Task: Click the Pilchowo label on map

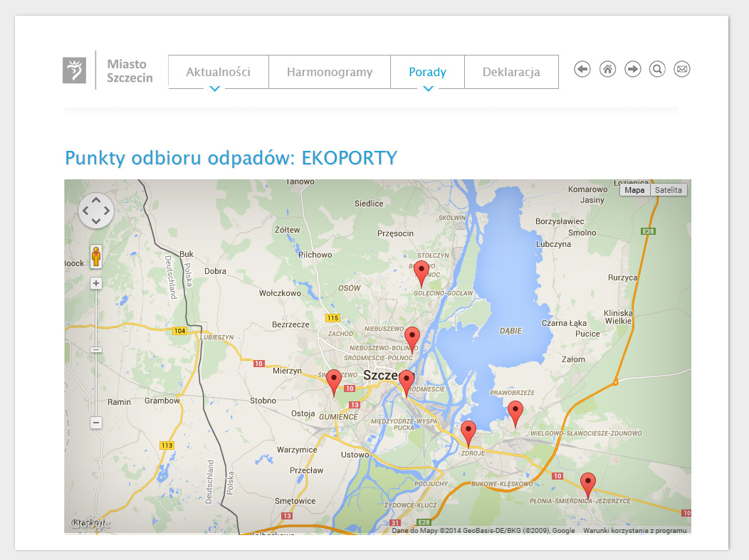Action: tap(315, 255)
